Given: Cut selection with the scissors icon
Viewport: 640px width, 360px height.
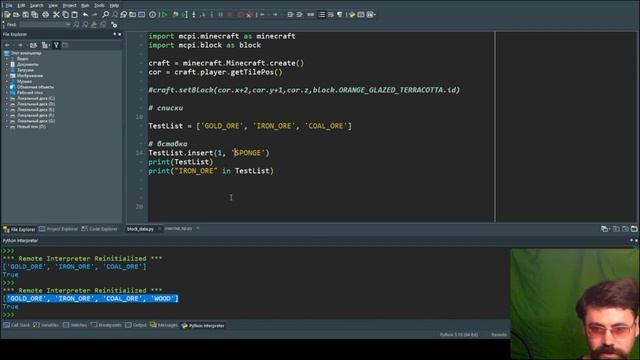Looking at the screenshot, I should pos(56,15).
